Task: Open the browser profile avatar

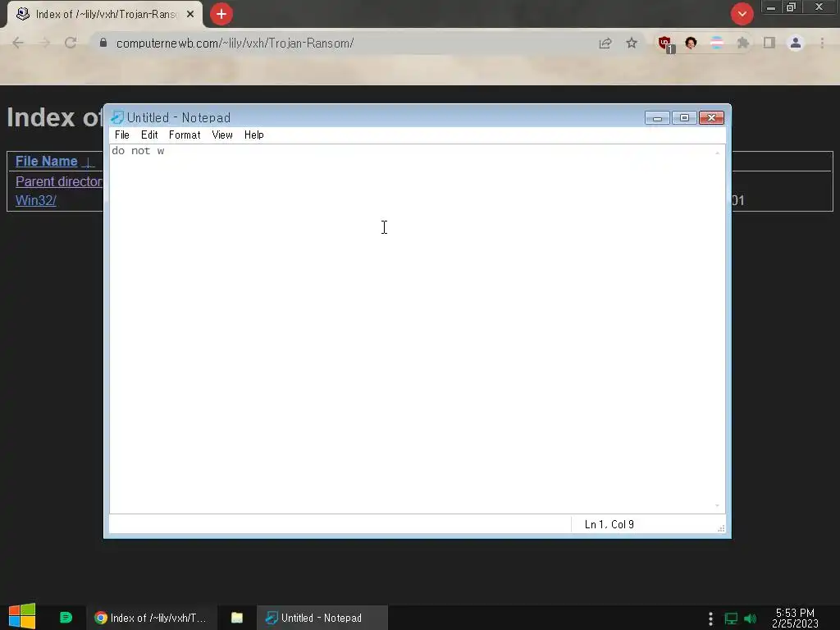Action: (x=796, y=43)
